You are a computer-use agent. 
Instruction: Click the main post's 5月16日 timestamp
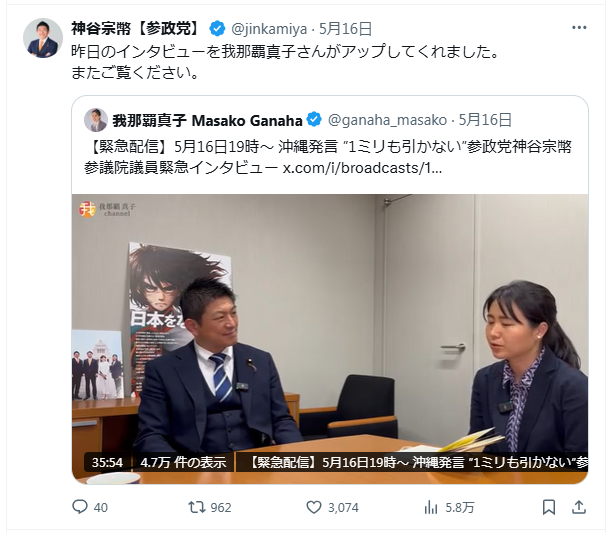tap(345, 29)
